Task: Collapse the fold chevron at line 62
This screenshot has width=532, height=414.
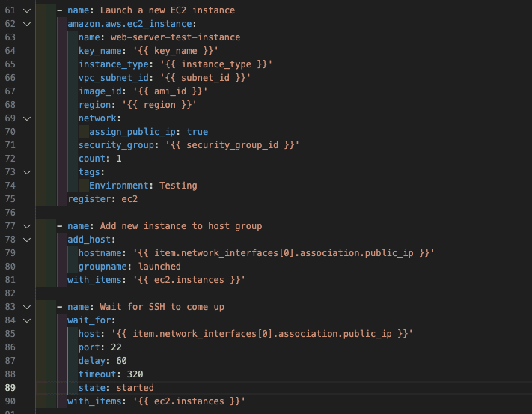Action: tap(27, 24)
